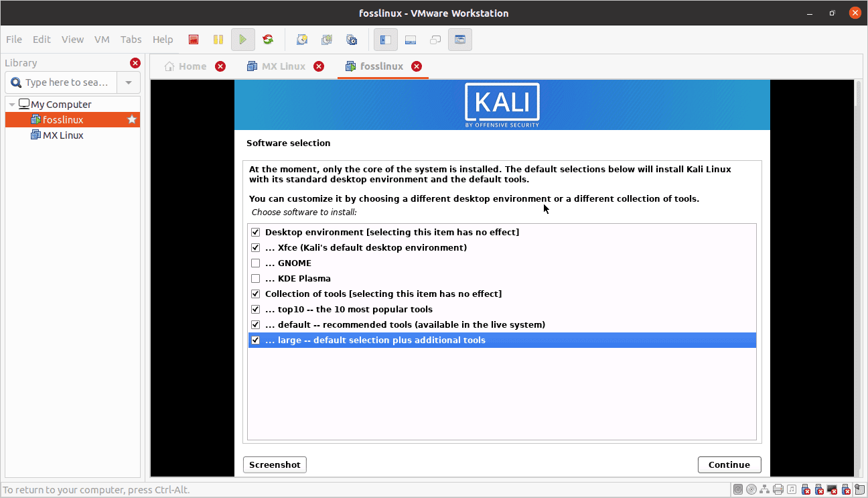
Task: Toggle the Collection of tools checkbox
Action: click(255, 294)
